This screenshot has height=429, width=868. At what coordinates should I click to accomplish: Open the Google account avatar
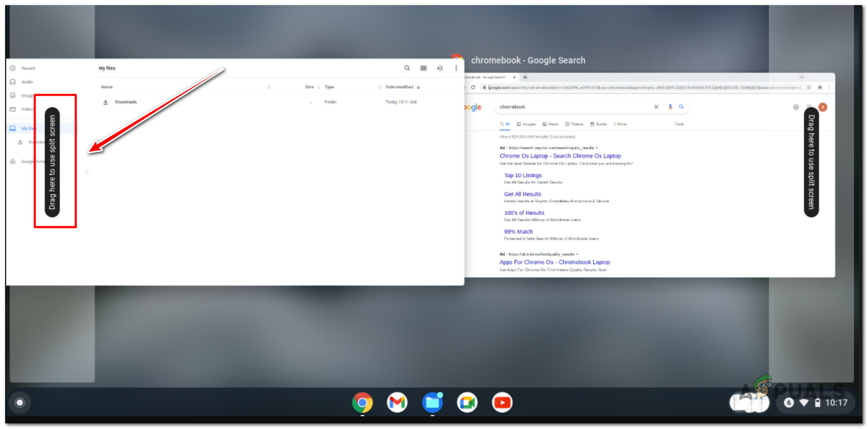[x=823, y=107]
